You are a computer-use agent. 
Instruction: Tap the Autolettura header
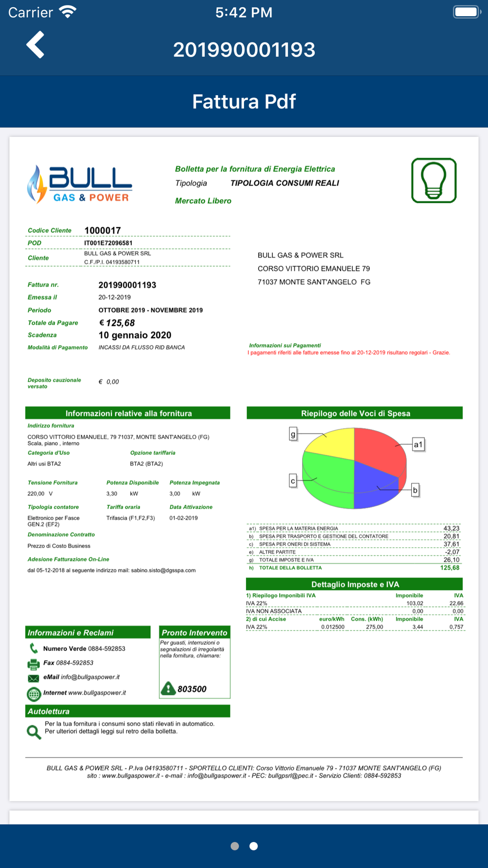tap(128, 711)
